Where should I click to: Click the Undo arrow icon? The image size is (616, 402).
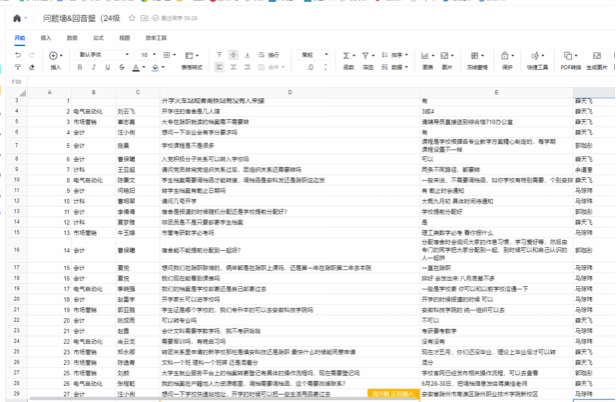click(17, 56)
